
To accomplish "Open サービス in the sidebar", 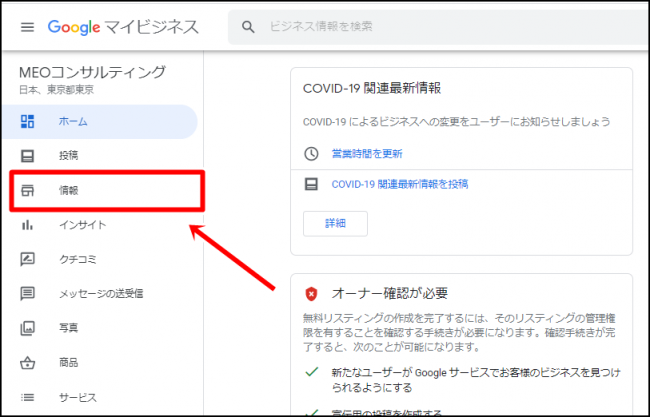I will 100,398.
